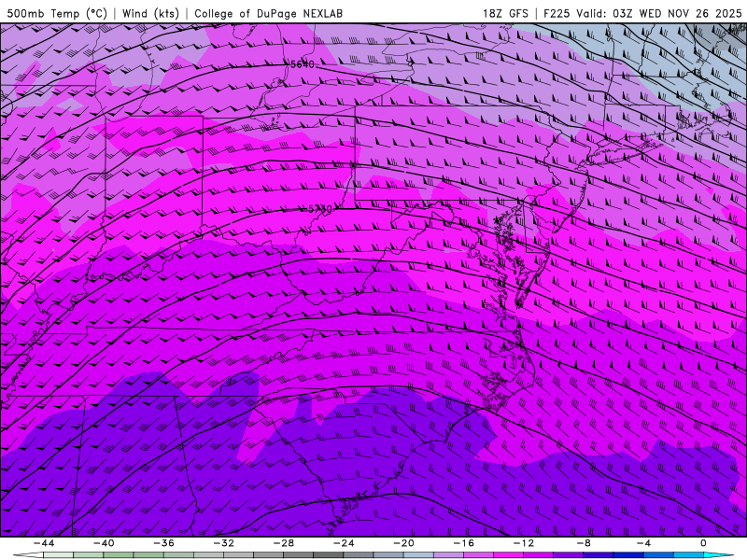
Task: Click the 5730 height contour label
Action: (319, 209)
